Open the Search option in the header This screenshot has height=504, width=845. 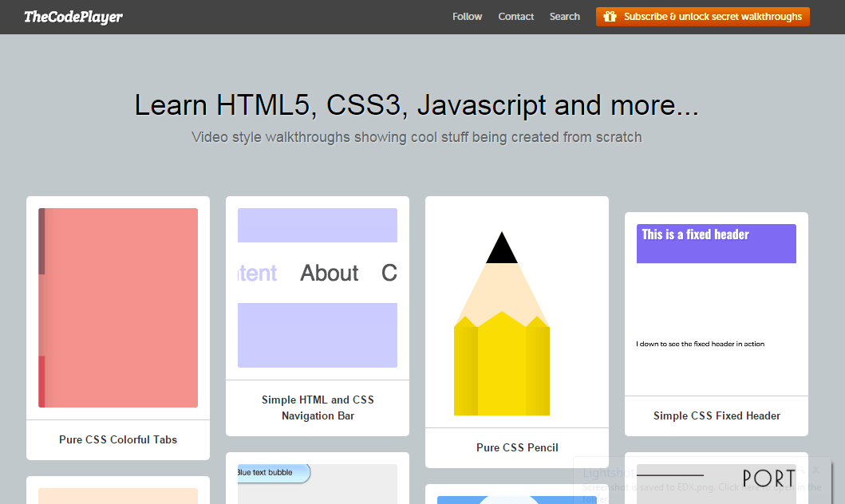point(564,16)
